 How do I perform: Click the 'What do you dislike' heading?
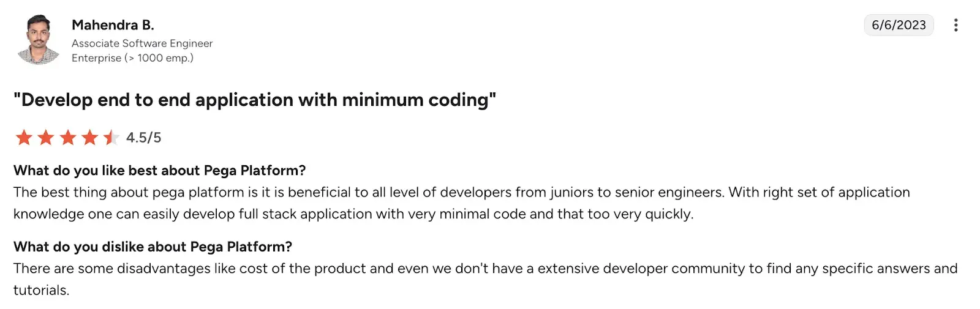point(153,247)
